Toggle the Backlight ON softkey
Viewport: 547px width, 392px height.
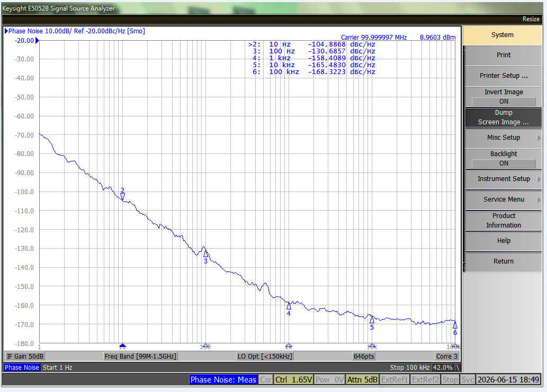coord(504,159)
